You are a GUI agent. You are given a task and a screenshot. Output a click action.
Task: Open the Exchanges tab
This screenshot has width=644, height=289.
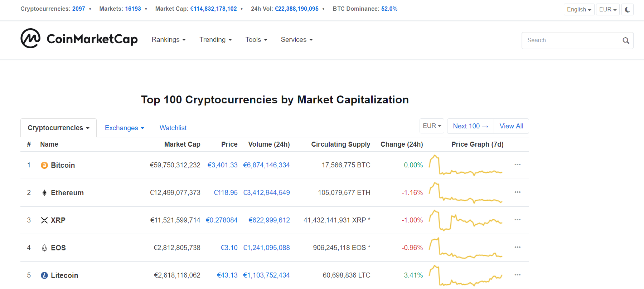point(124,128)
